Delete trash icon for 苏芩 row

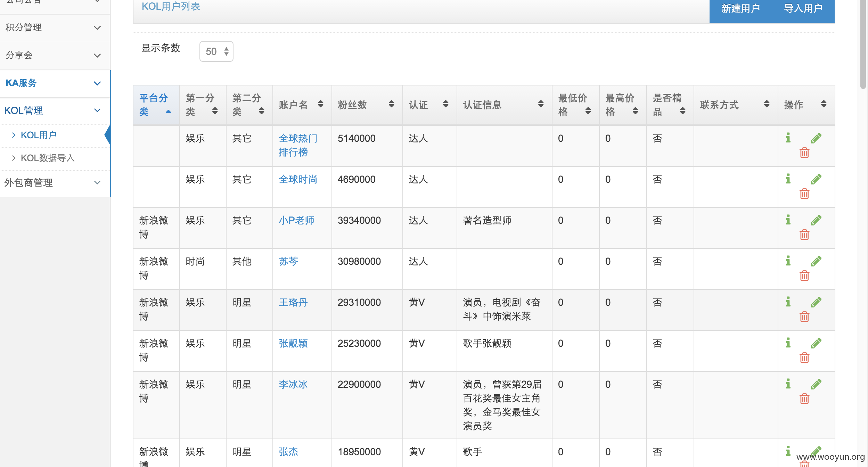tap(804, 276)
